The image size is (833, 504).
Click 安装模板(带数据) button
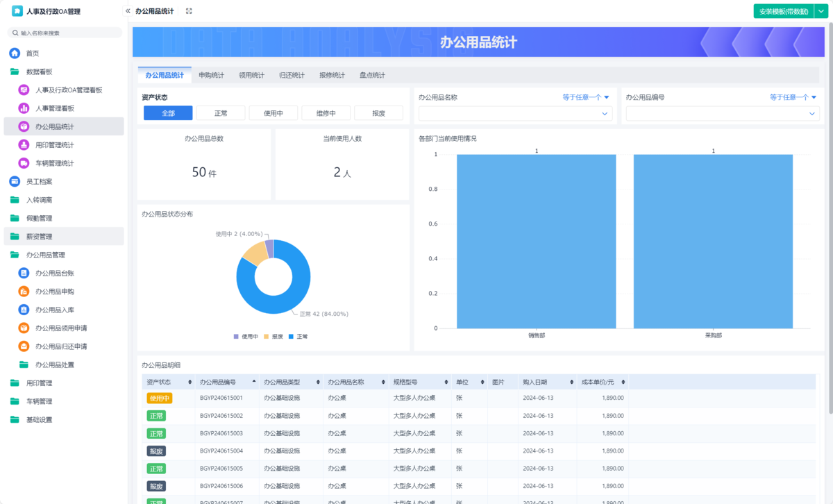[784, 11]
